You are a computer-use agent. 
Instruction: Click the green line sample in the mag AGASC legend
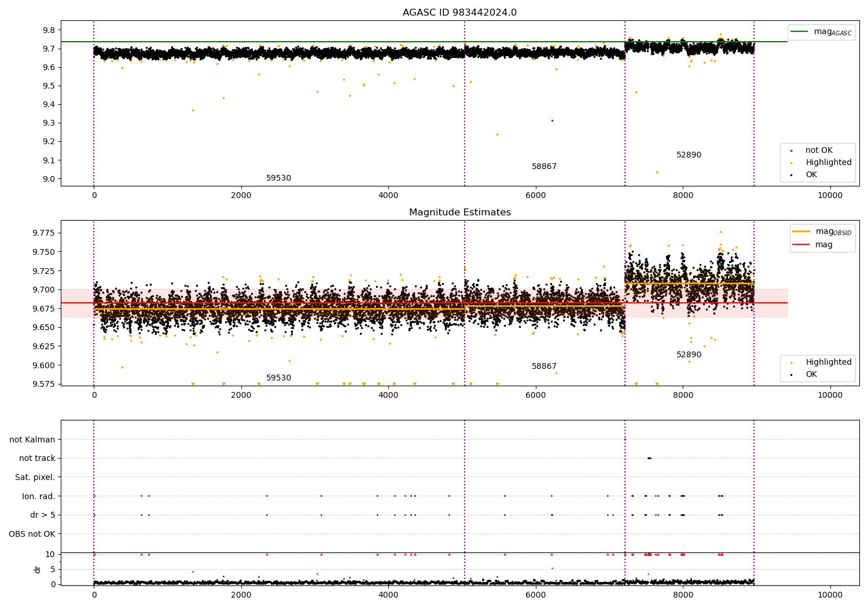(799, 32)
